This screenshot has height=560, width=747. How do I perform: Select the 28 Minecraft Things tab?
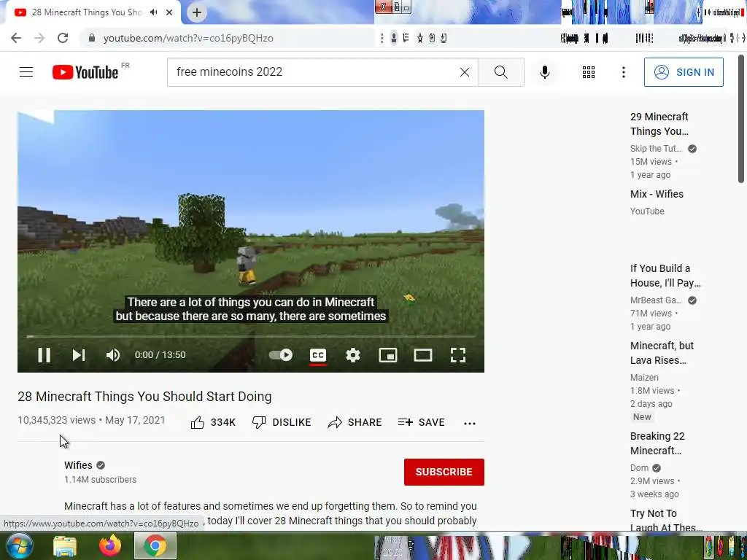[87, 12]
